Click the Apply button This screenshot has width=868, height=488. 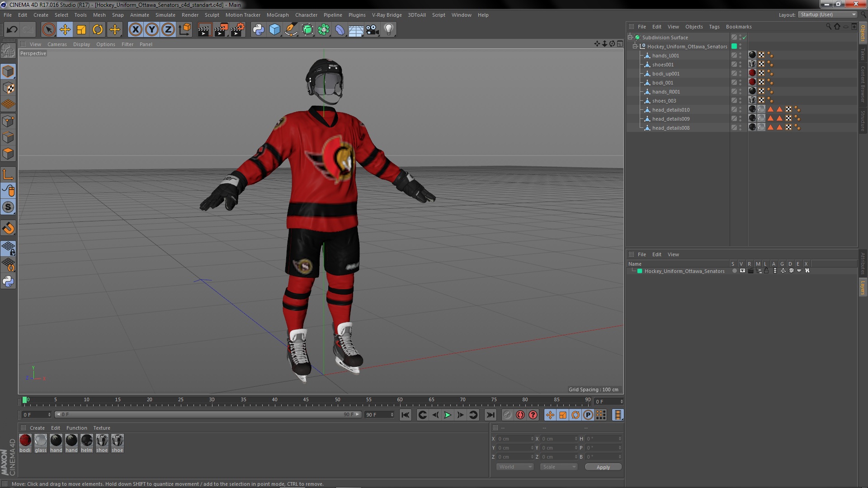click(603, 467)
